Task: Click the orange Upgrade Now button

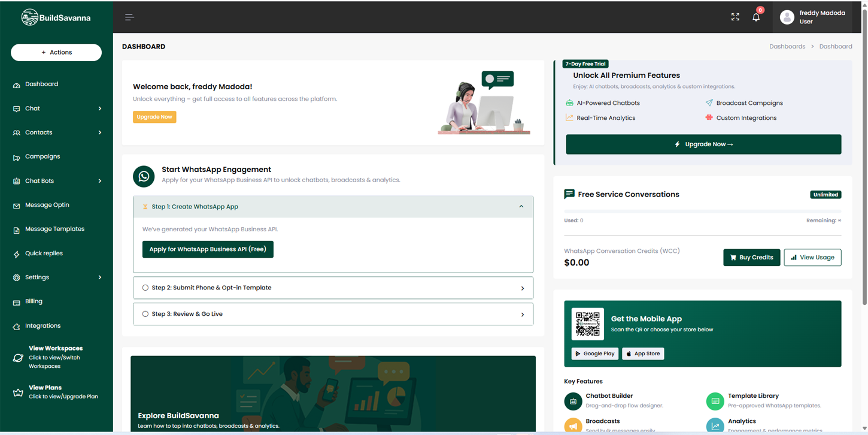Action: click(x=154, y=117)
